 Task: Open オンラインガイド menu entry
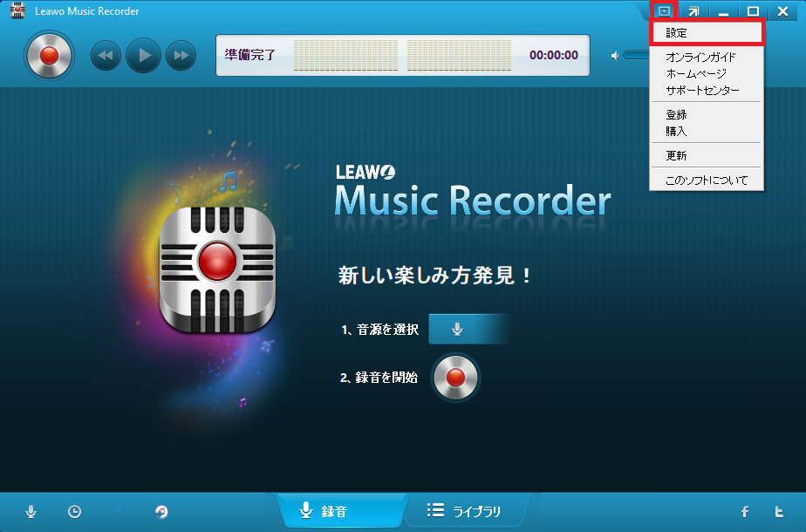tap(700, 58)
